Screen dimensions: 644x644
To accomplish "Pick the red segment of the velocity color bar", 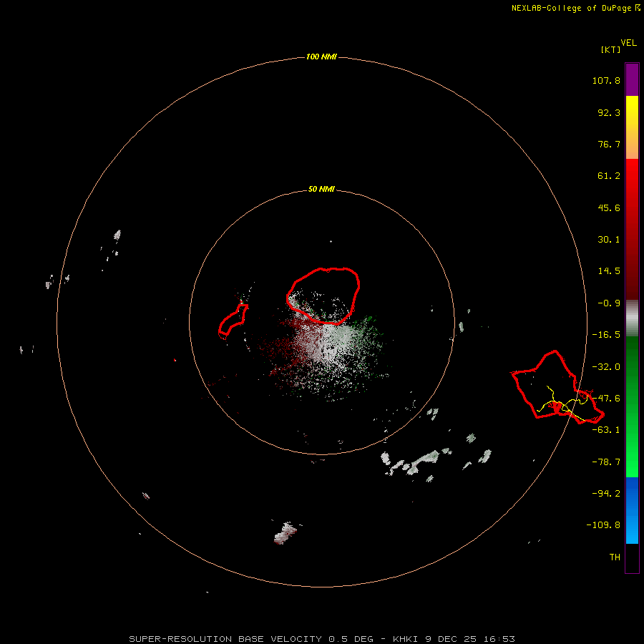I will pyautogui.click(x=632, y=229).
